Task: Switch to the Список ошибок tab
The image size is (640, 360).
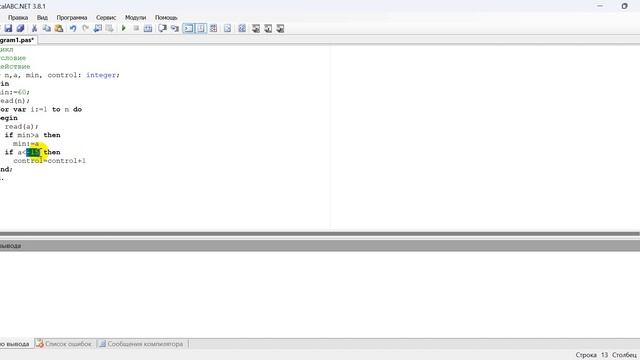Action: tap(64, 344)
